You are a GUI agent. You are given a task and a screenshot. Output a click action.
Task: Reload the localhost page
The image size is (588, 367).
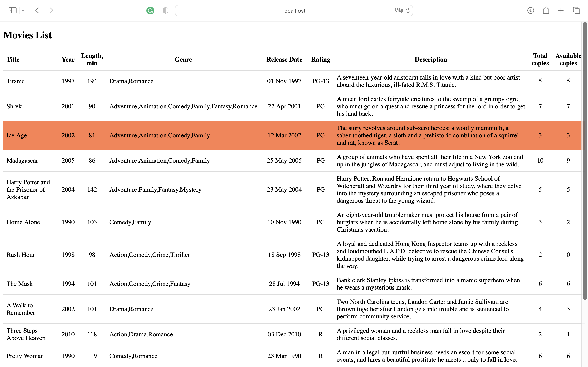click(408, 10)
